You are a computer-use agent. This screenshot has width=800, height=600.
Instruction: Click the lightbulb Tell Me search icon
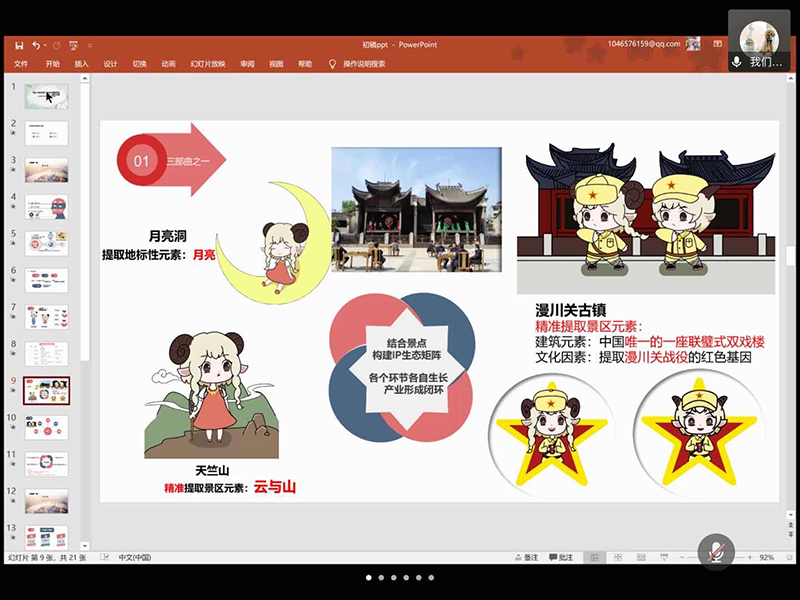[x=332, y=63]
